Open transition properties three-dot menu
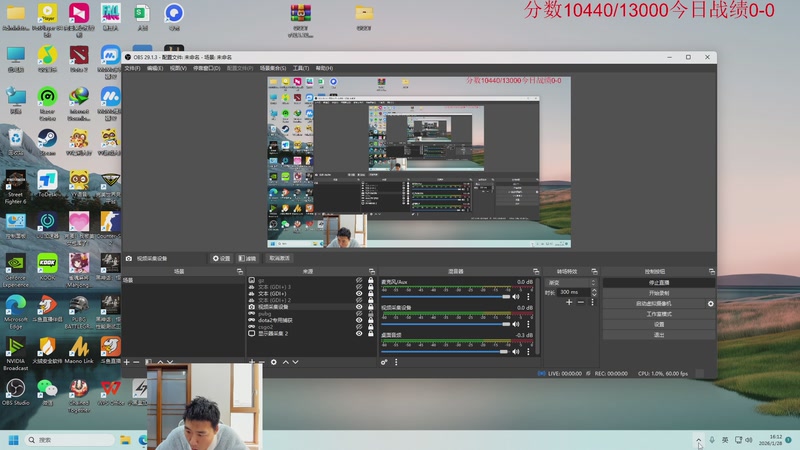The height and width of the screenshot is (450, 800). pos(592,303)
